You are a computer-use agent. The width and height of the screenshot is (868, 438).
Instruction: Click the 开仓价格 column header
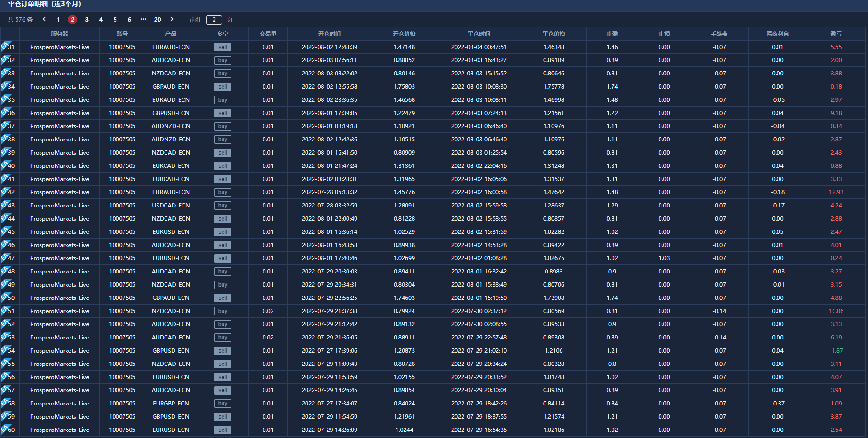pyautogui.click(x=404, y=34)
